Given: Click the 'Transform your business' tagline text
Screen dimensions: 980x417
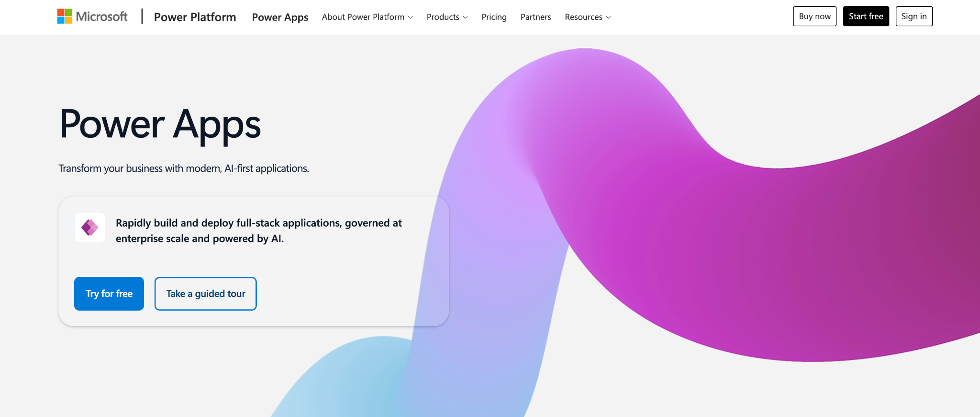Looking at the screenshot, I should [x=184, y=168].
